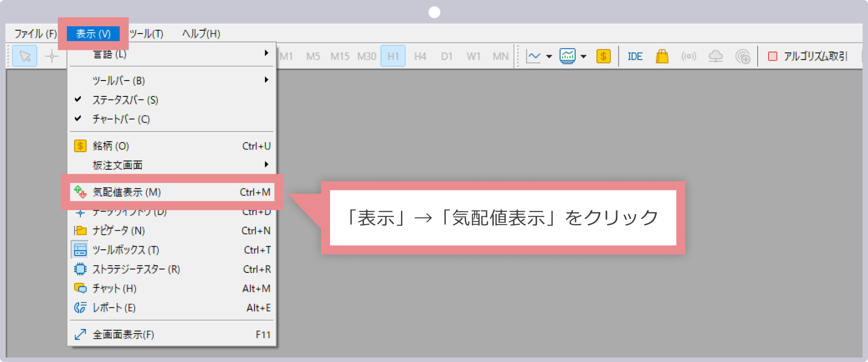This screenshot has width=868, height=362.
Task: Open the VPS cloud icon
Action: pos(715,56)
